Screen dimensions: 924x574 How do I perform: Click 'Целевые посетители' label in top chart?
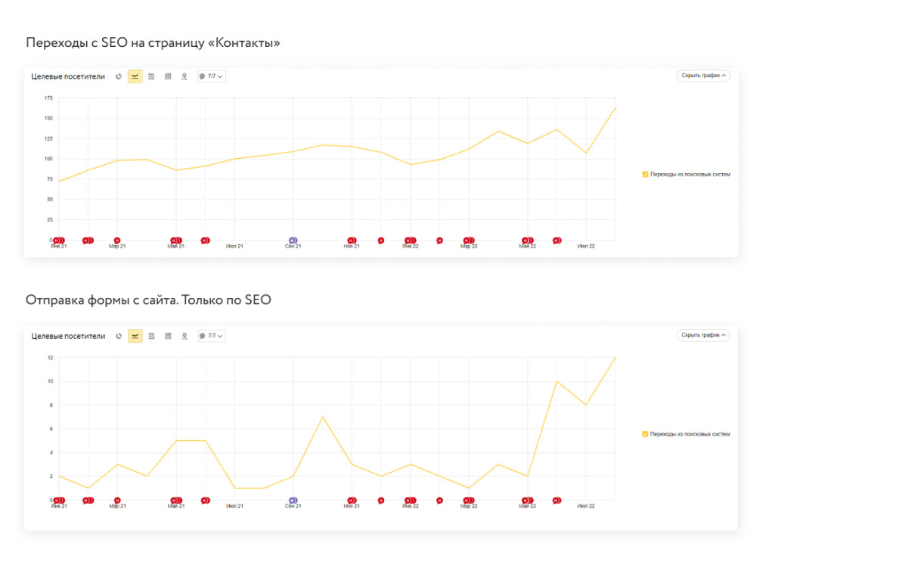point(68,76)
